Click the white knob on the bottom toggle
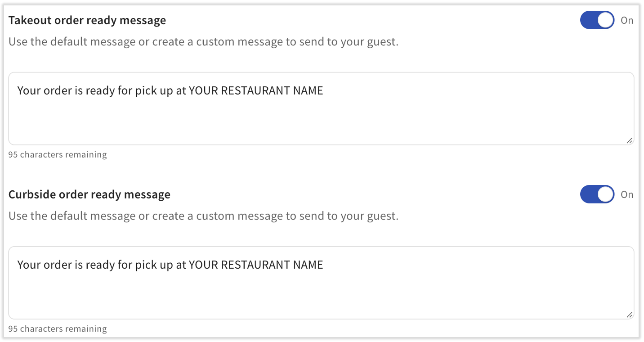The image size is (644, 342). 604,194
